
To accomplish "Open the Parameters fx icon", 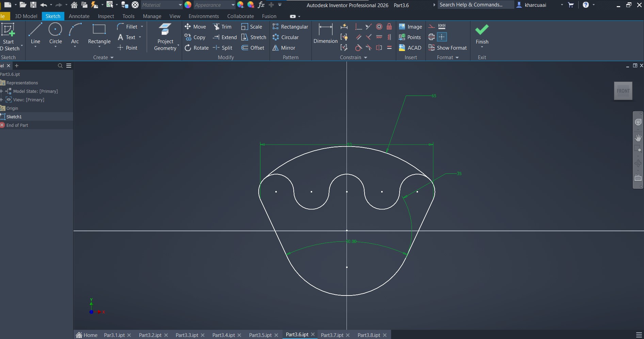I will (261, 5).
